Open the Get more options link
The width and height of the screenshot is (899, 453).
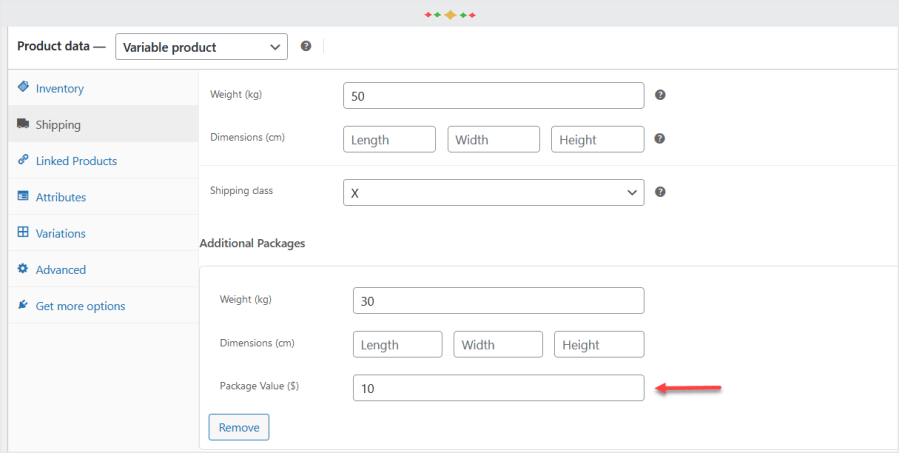click(x=80, y=306)
